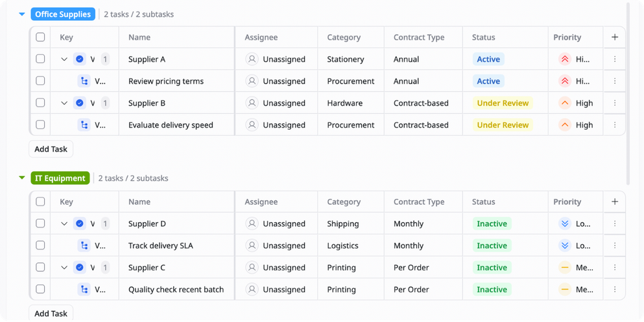
Task: Click the vertical scrollbar on the right
Action: pos(628,93)
